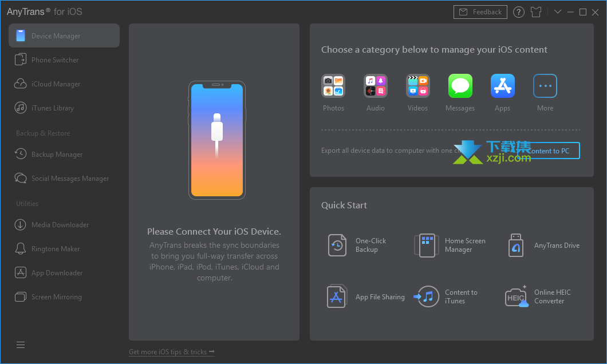Open Social Messages Manager
The image size is (607, 364).
tap(64, 179)
